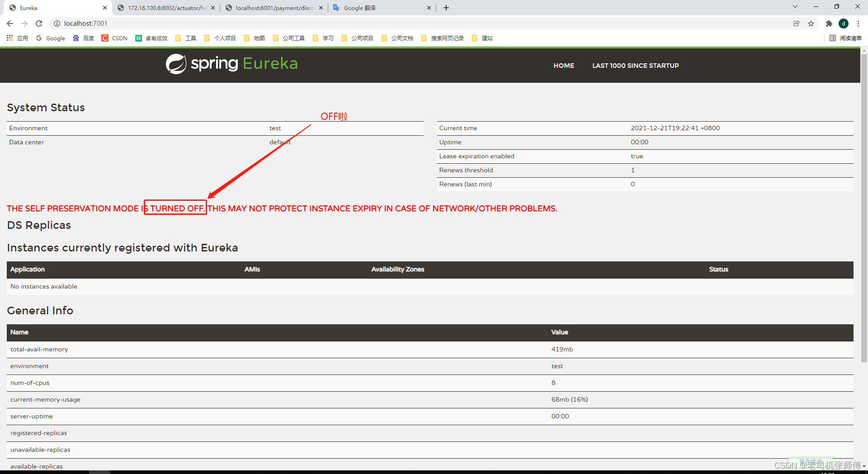This screenshot has width=868, height=474.
Task: Open the 学习 bookmark folder
Action: 323,38
